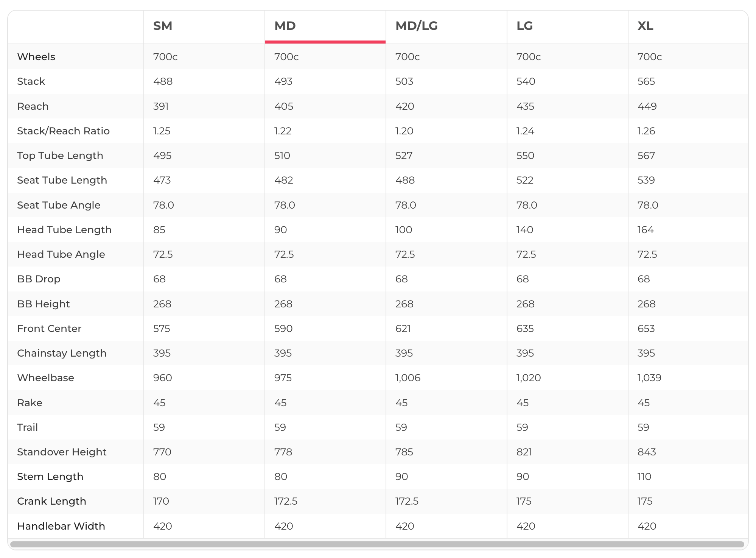
Task: Select the MD/LG Wheelbase value 1,006
Action: [x=408, y=378]
